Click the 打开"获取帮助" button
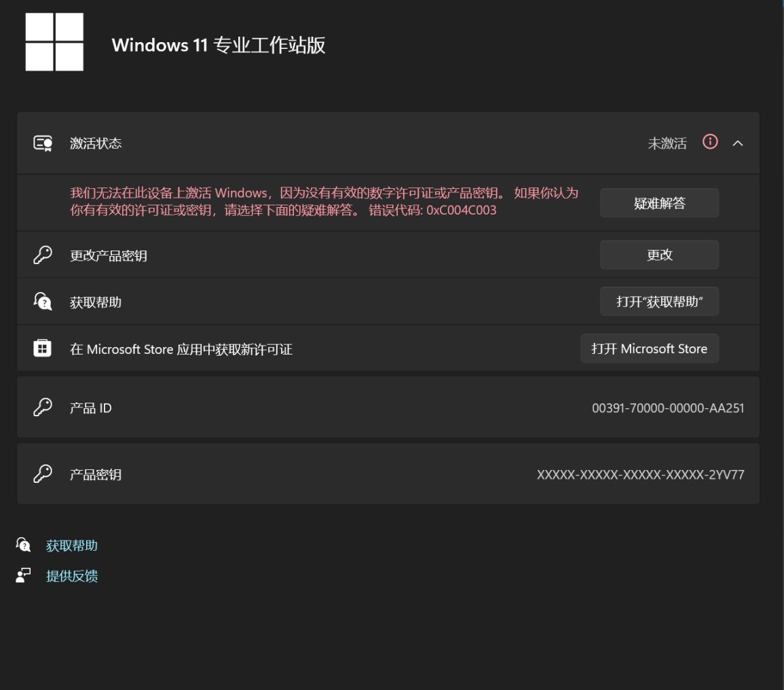Screen dimensions: 784x690 (659, 302)
